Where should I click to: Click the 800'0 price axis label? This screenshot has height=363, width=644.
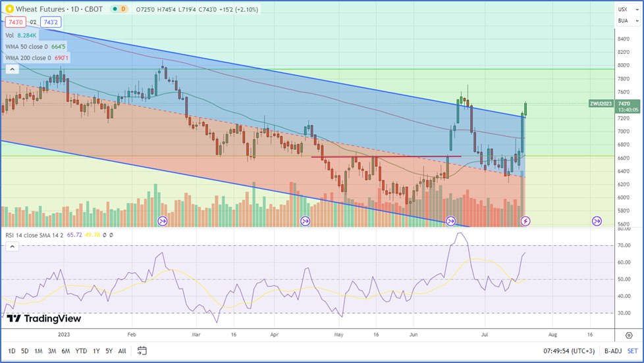(624, 65)
